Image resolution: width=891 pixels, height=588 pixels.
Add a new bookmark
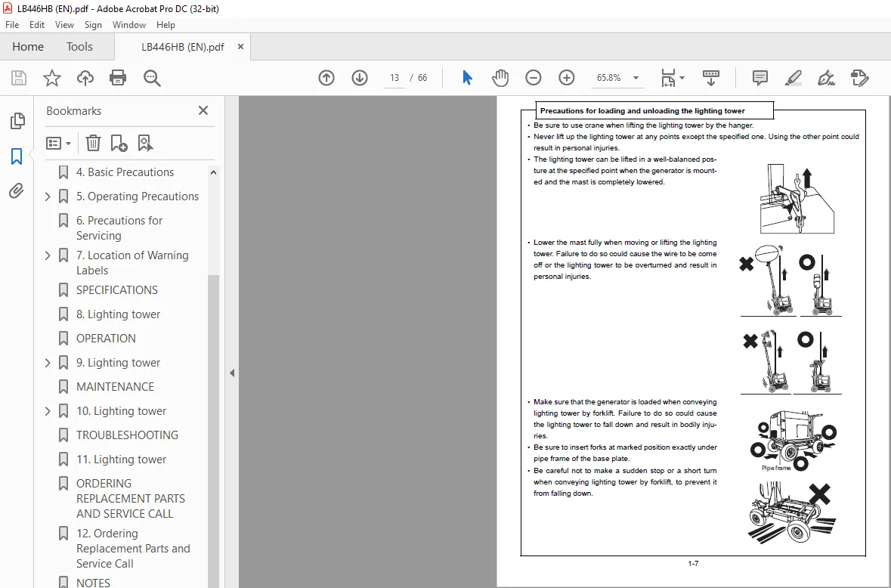[x=119, y=143]
